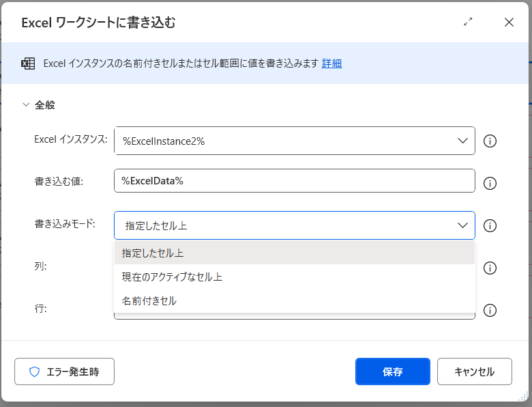Show info for the Excel インスタンス field
This screenshot has width=532, height=407.
point(490,141)
